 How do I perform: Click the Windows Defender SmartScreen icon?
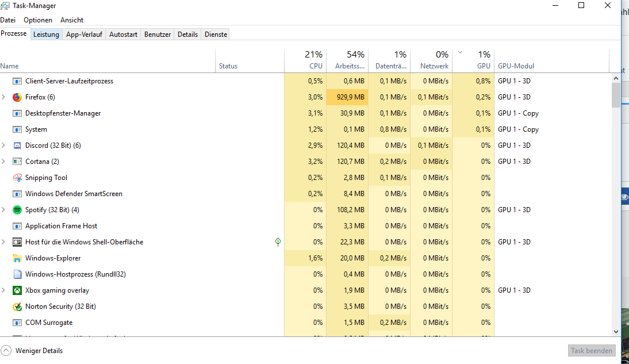click(17, 194)
